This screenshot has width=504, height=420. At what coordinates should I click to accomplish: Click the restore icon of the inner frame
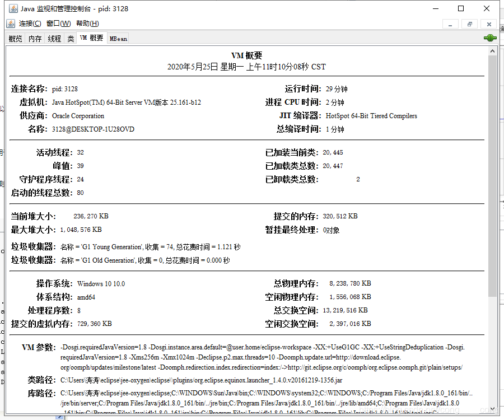469,24
